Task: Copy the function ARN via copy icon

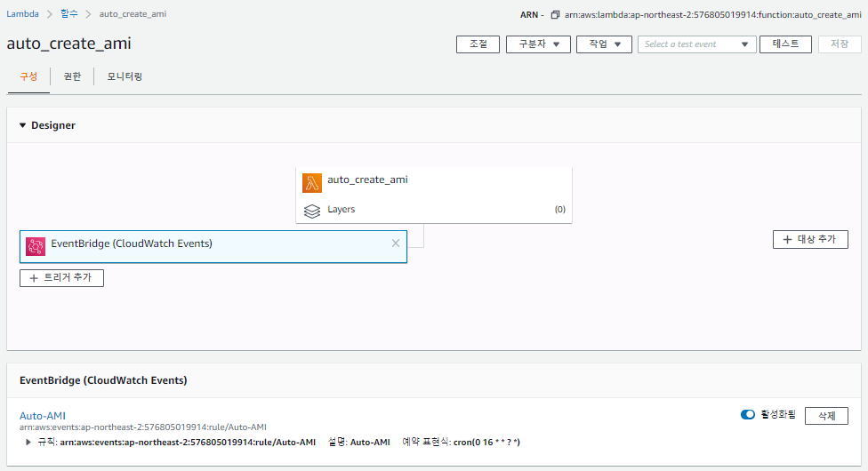Action: pos(555,15)
